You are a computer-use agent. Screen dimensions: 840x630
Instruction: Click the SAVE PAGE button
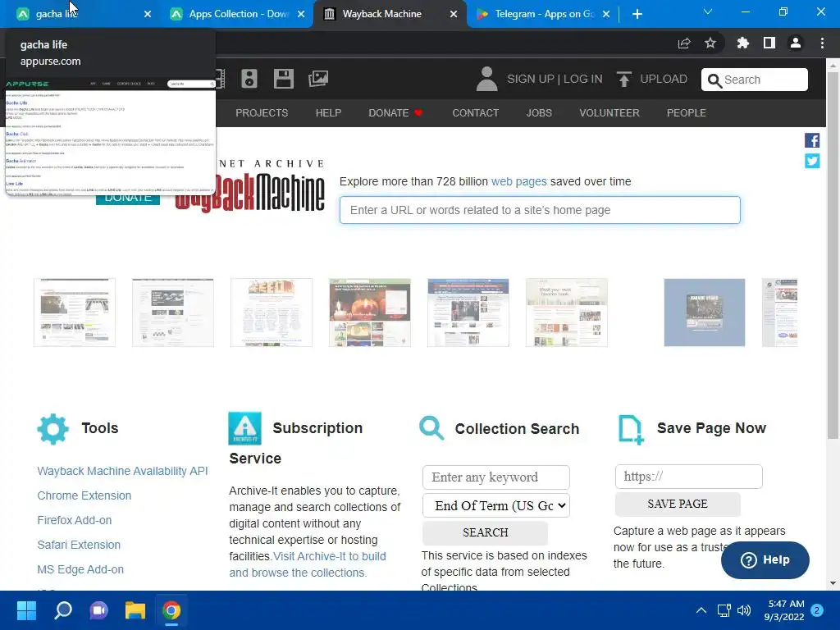pyautogui.click(x=678, y=504)
